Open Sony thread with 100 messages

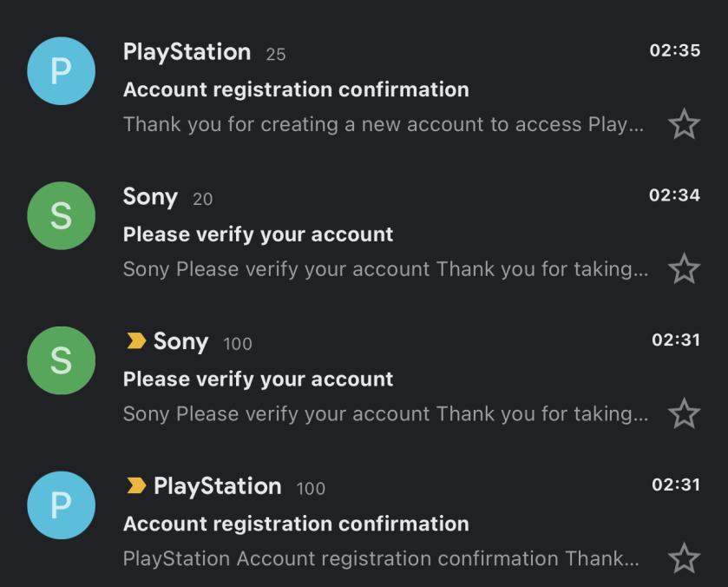point(364,378)
